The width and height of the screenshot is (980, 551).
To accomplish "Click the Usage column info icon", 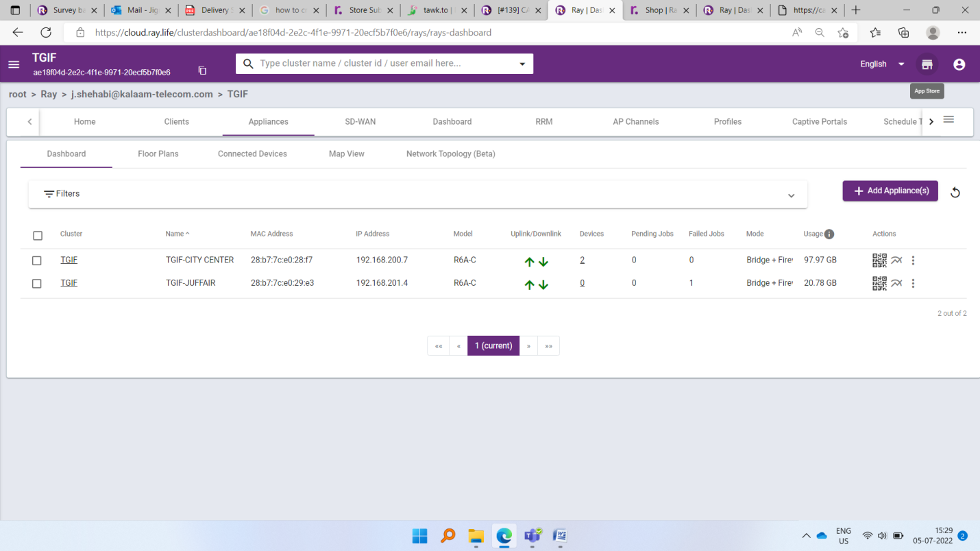I will (x=829, y=234).
